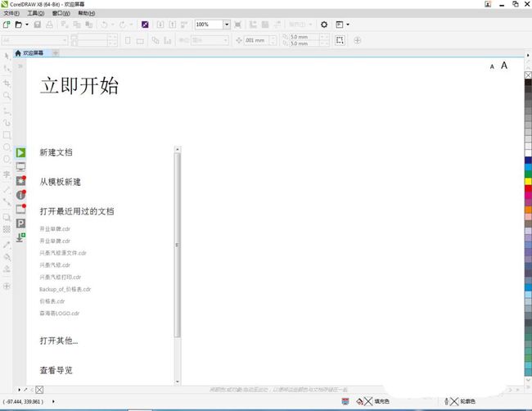Open the Workspace monitor icon

pos(20,167)
